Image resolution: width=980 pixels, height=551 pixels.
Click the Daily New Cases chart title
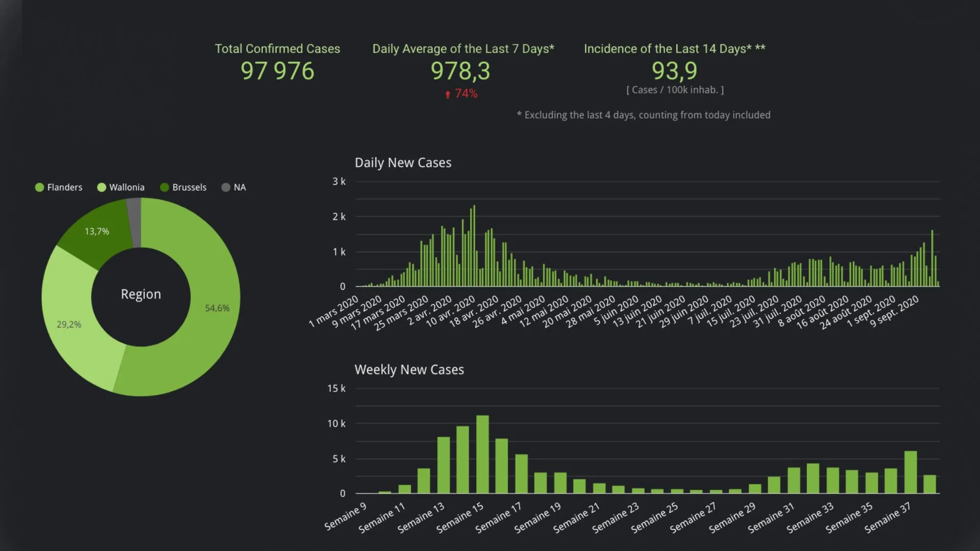pos(403,163)
